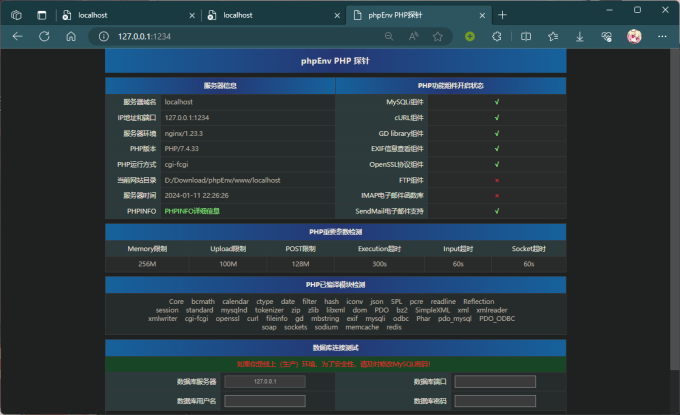The height and width of the screenshot is (415, 680).
Task: Open the downloads icon
Action: point(580,37)
